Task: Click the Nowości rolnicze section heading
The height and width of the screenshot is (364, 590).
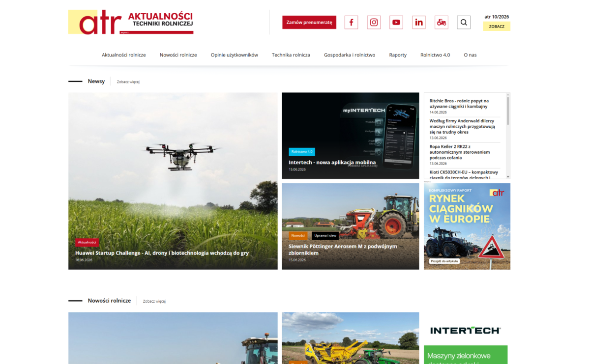Action: click(109, 301)
